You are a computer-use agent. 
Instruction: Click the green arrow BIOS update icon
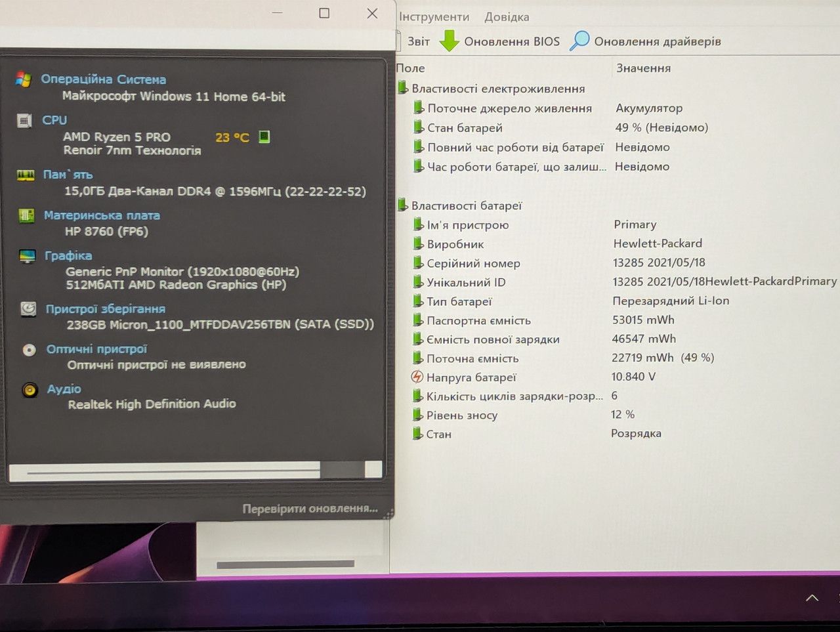click(449, 41)
